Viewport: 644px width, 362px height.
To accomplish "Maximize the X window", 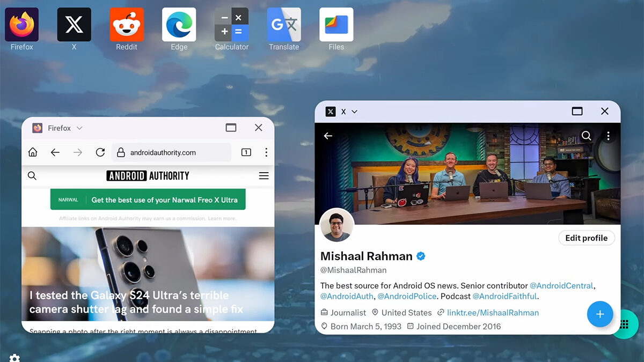I will pos(577,111).
